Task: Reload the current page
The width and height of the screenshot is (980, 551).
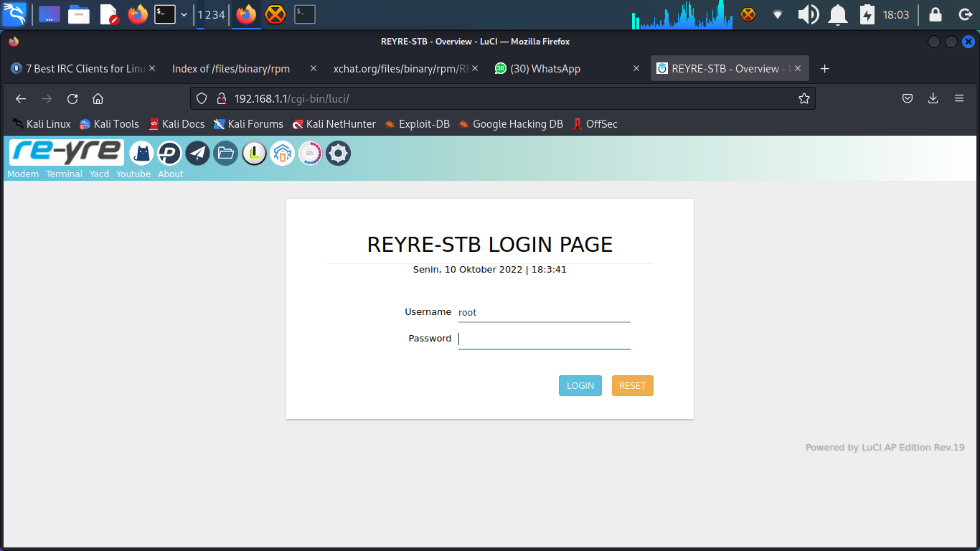Action: pyautogui.click(x=72, y=98)
